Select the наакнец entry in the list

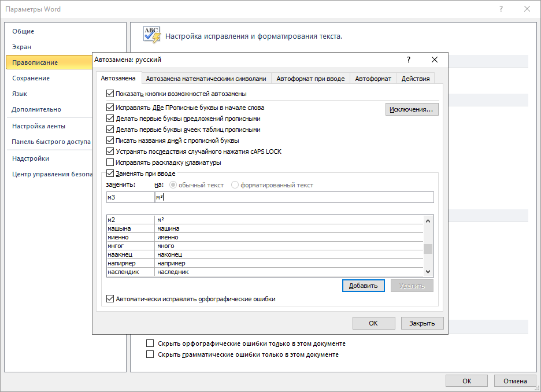(x=120, y=254)
